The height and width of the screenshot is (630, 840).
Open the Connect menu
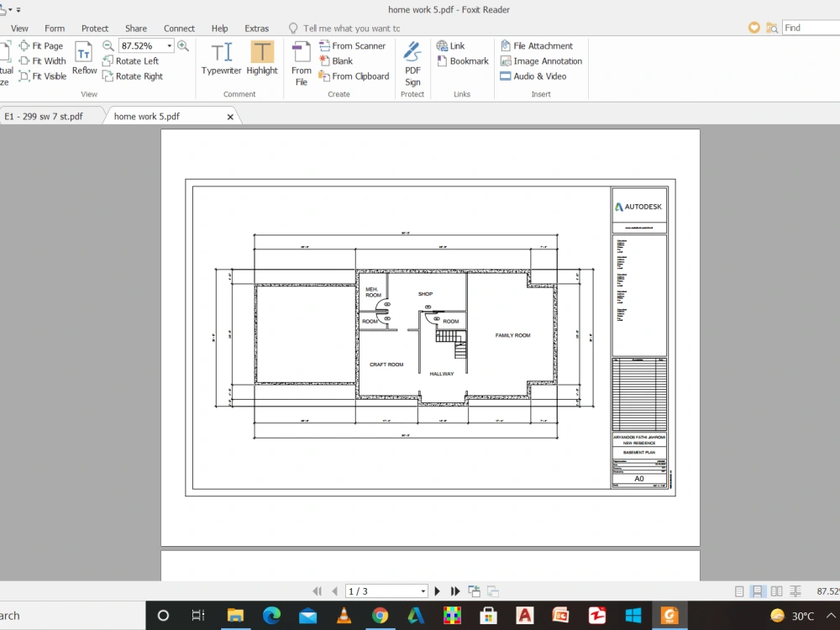[x=179, y=28]
